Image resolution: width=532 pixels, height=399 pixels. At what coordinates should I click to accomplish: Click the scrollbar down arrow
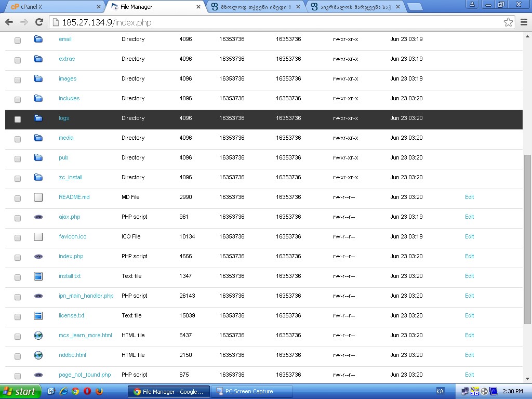tap(528, 379)
